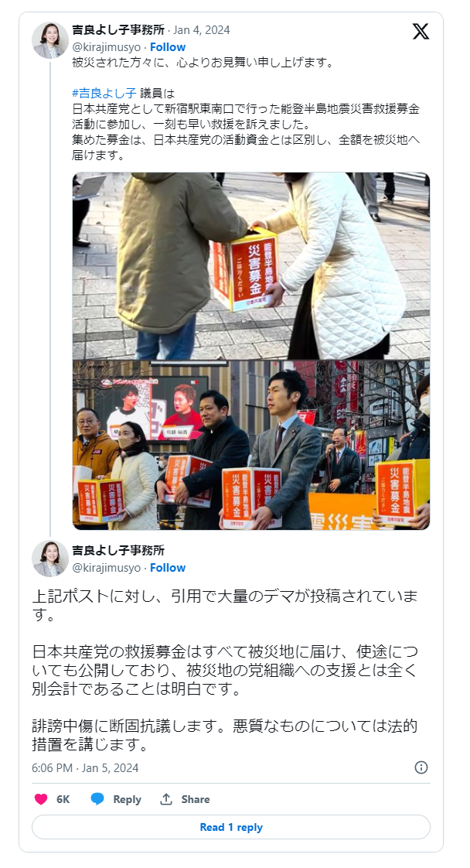Open the Jan 4, 2024 date link
This screenshot has width=470, height=868.
[201, 30]
